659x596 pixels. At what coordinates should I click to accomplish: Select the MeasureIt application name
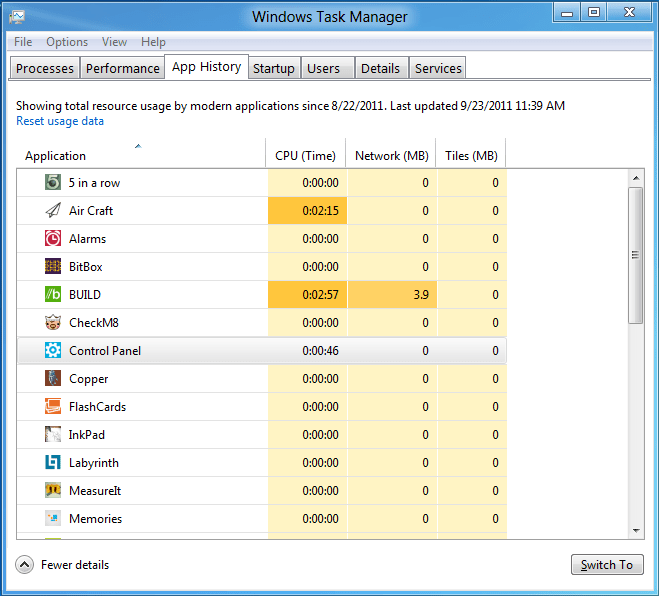click(95, 491)
